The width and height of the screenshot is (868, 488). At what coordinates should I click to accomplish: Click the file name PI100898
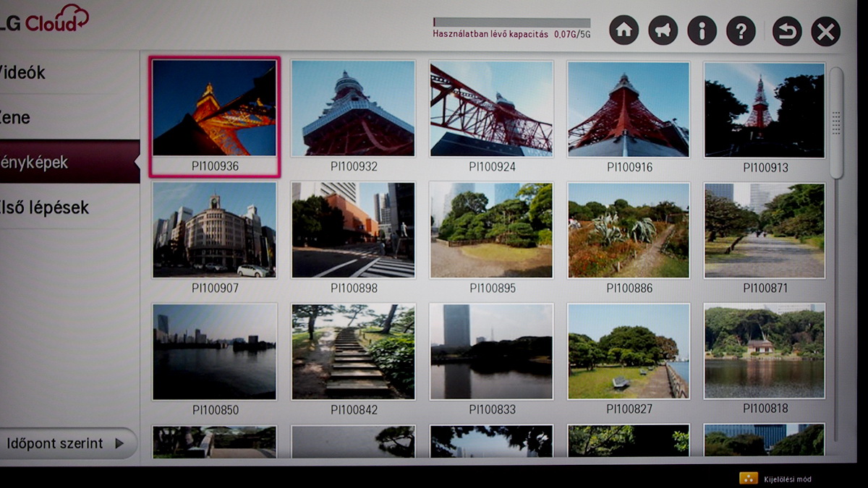click(354, 288)
